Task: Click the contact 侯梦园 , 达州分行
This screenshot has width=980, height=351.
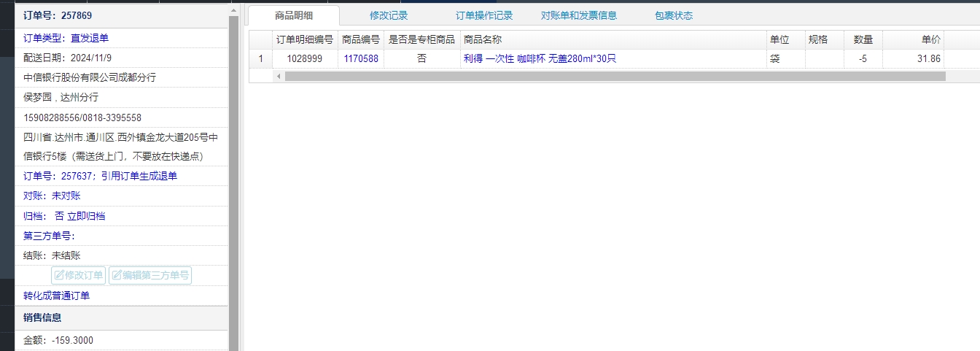Action: pos(61,97)
